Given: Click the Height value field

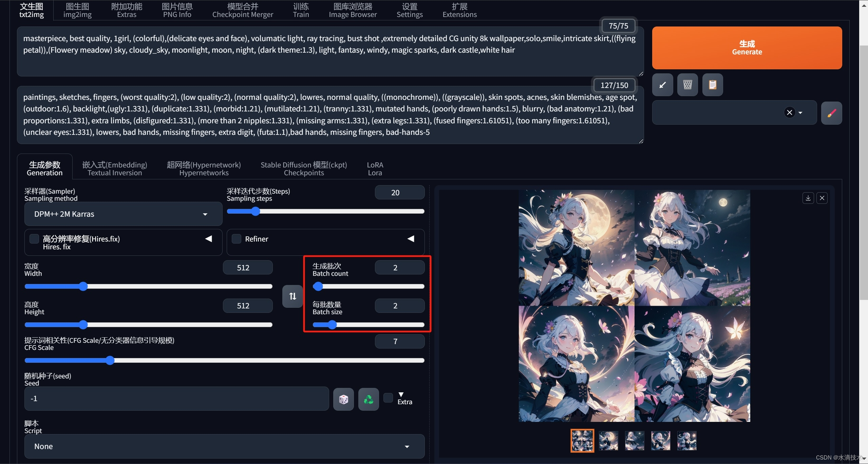Looking at the screenshot, I should pyautogui.click(x=248, y=306).
